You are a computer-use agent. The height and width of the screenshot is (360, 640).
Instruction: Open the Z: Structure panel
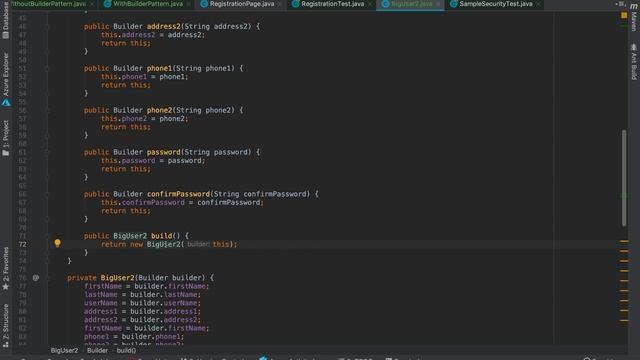[6, 326]
